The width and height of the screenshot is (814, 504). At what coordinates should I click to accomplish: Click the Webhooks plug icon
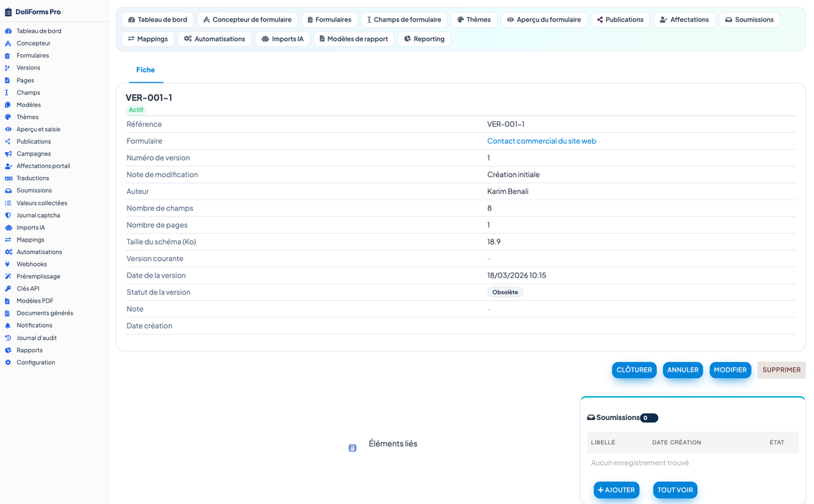pos(8,264)
